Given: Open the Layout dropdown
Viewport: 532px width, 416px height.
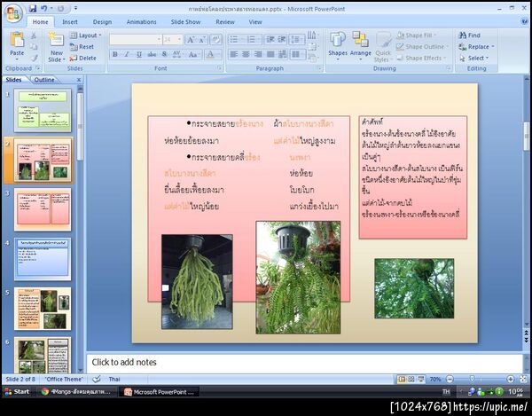Looking at the screenshot, I should (x=86, y=35).
